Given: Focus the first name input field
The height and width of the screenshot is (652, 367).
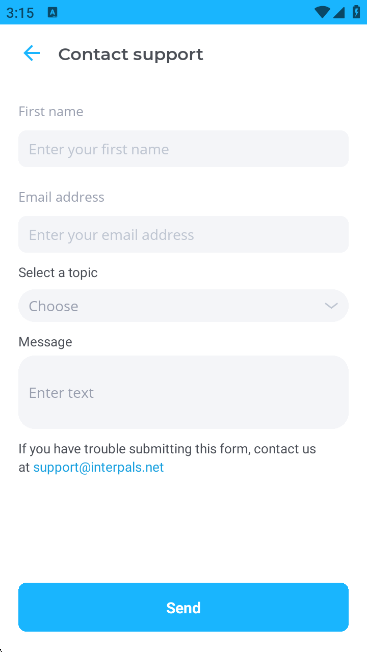Looking at the screenshot, I should point(183,149).
